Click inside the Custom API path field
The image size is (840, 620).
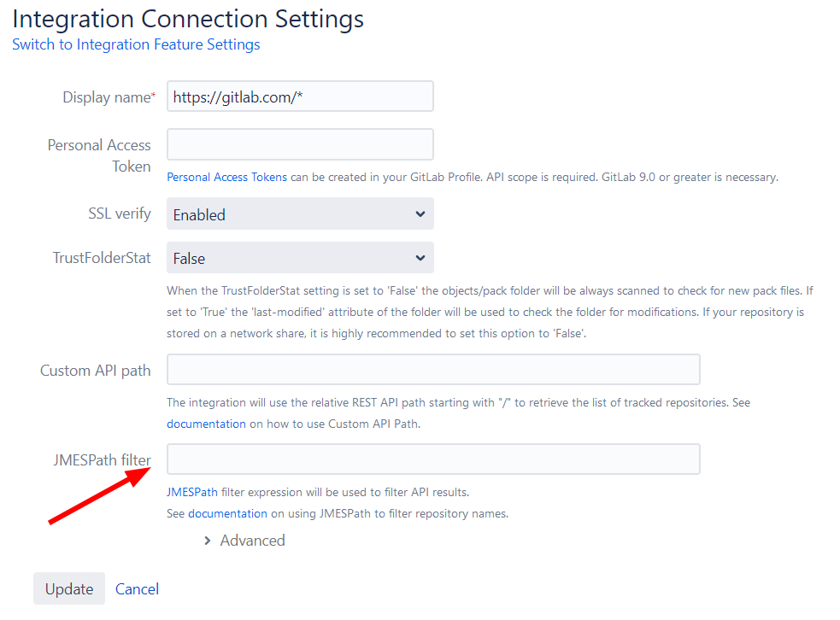tap(432, 369)
